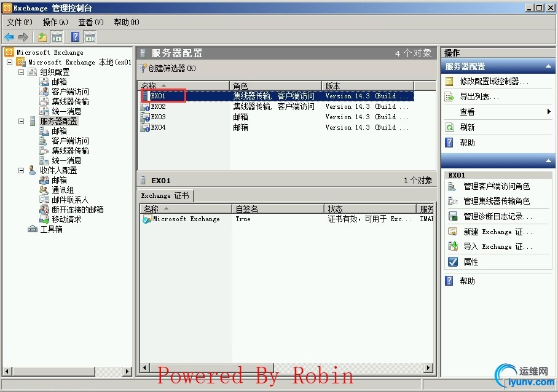Sort certificates by 状态 column
558x392 pixels.
(x=370, y=209)
